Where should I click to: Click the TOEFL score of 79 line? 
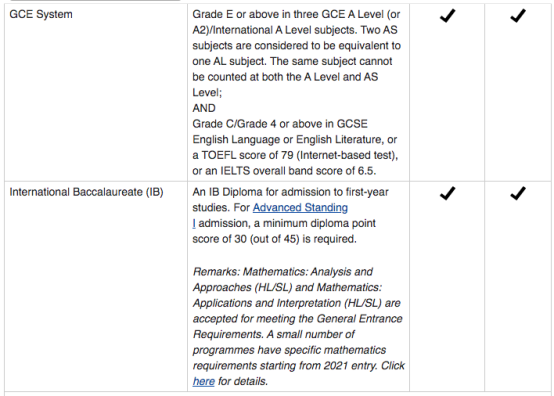click(x=295, y=155)
